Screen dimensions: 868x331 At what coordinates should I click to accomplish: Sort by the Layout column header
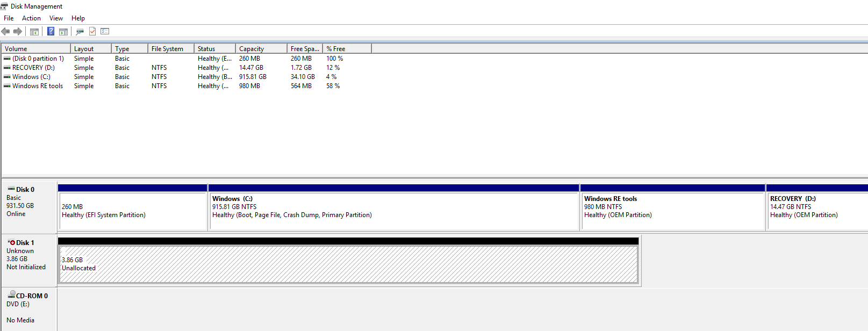[91, 48]
